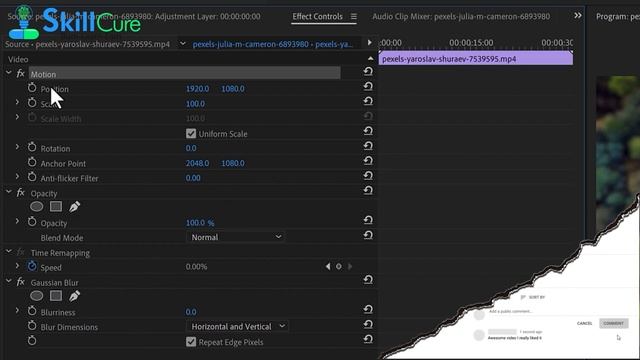Edit the Rotation value 0.0
Viewport: 640px width, 360px height.
191,148
